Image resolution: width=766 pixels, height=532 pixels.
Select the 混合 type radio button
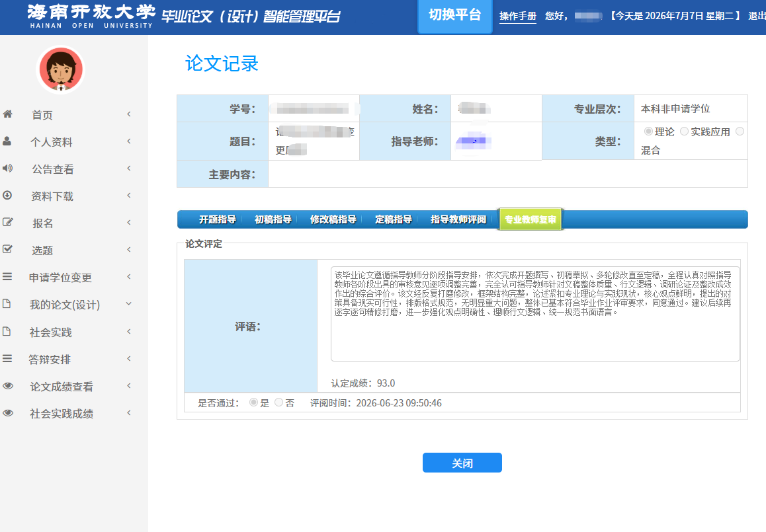click(x=740, y=131)
